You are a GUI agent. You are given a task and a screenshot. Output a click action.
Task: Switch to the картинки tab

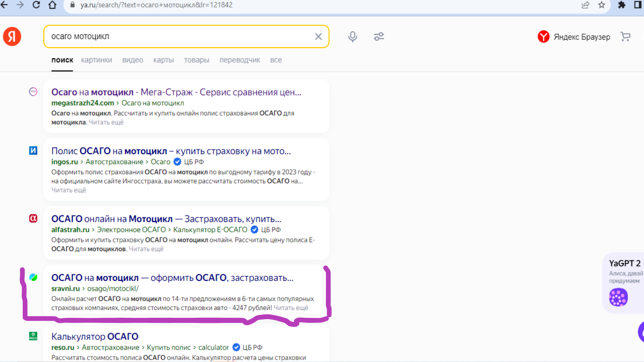point(97,60)
